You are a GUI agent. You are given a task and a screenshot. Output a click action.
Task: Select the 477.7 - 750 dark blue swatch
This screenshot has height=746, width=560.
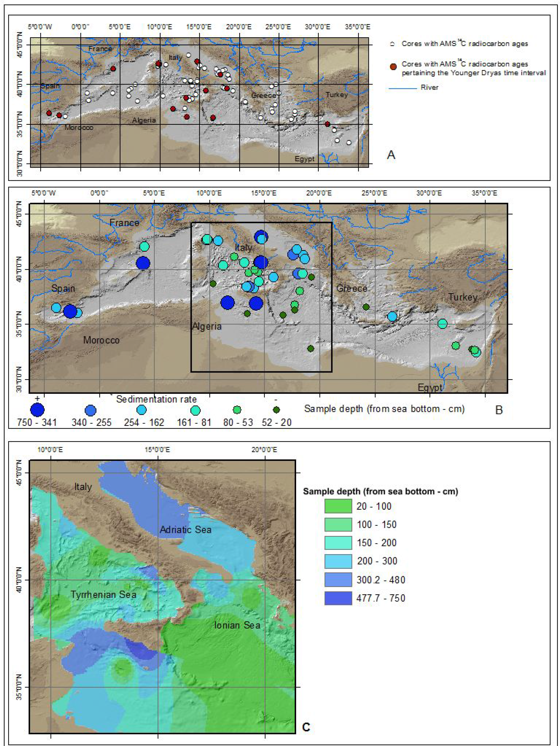(x=338, y=598)
